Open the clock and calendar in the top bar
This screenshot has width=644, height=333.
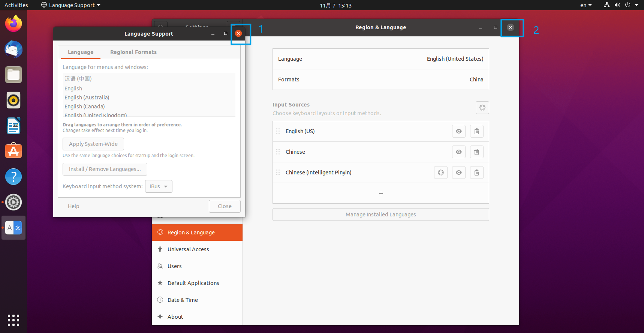click(x=335, y=5)
